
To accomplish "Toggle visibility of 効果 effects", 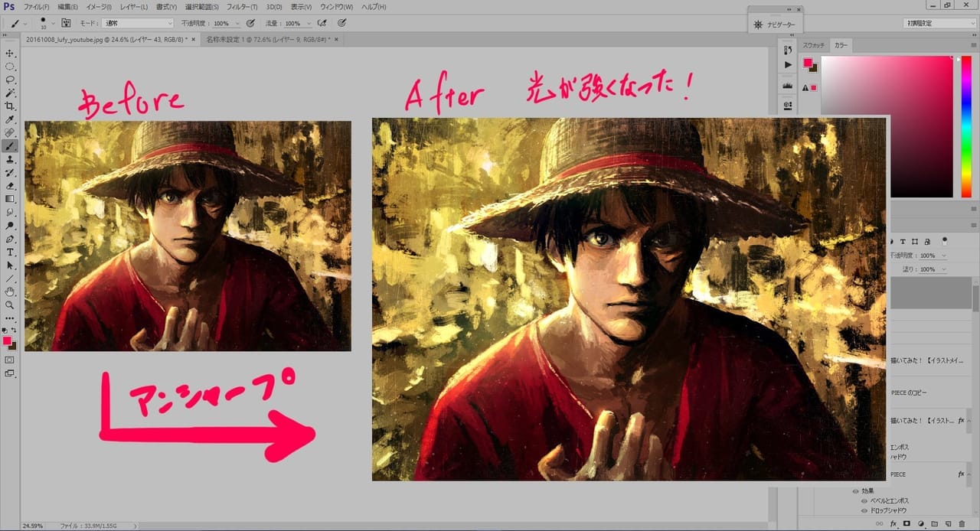I will (857, 491).
